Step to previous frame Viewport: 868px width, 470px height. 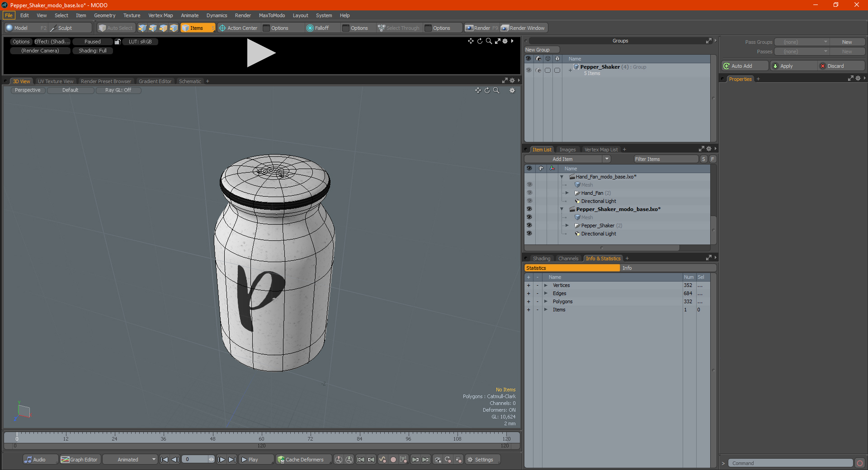pos(175,460)
